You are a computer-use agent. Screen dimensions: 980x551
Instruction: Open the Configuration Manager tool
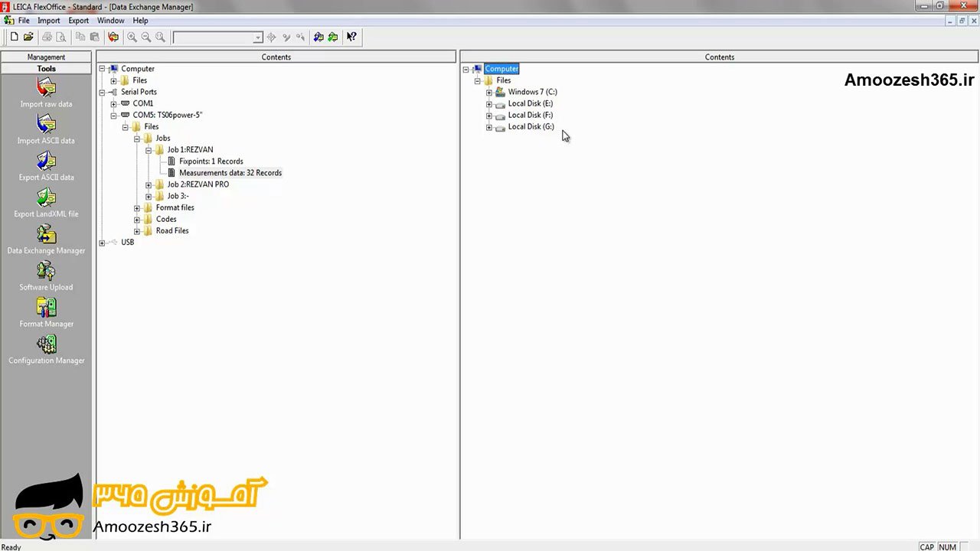coord(46,350)
